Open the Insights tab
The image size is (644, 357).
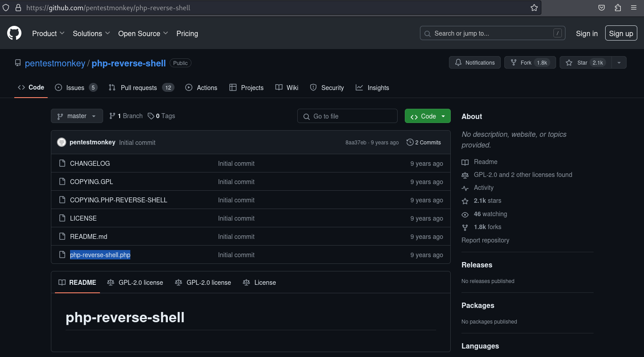373,87
